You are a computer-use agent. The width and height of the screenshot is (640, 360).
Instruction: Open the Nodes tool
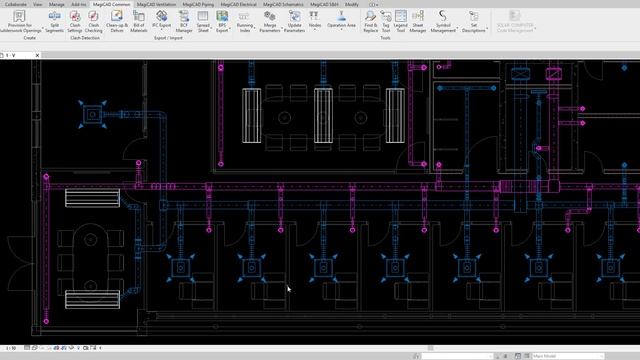(314, 20)
